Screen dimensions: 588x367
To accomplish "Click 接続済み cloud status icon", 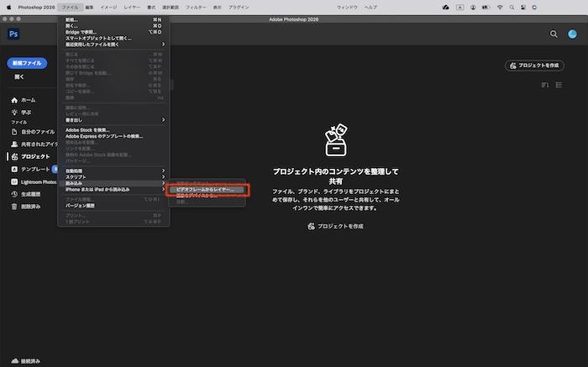I will tap(14, 360).
